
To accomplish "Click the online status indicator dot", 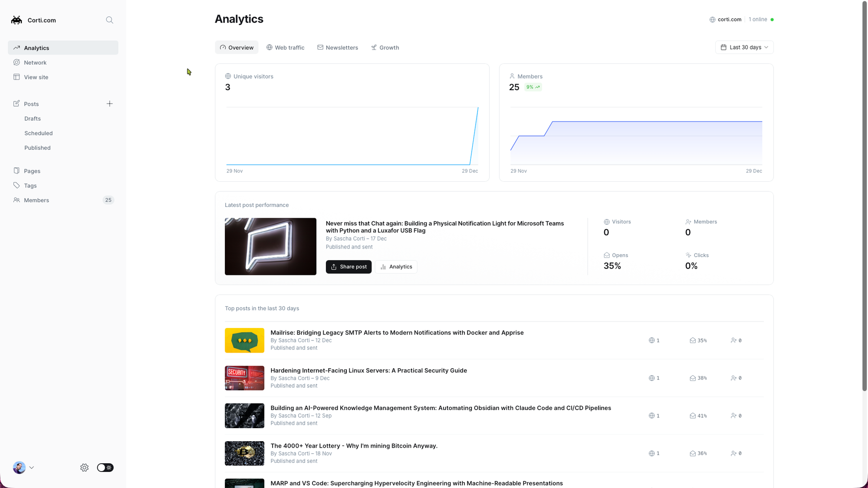I will tap(773, 19).
